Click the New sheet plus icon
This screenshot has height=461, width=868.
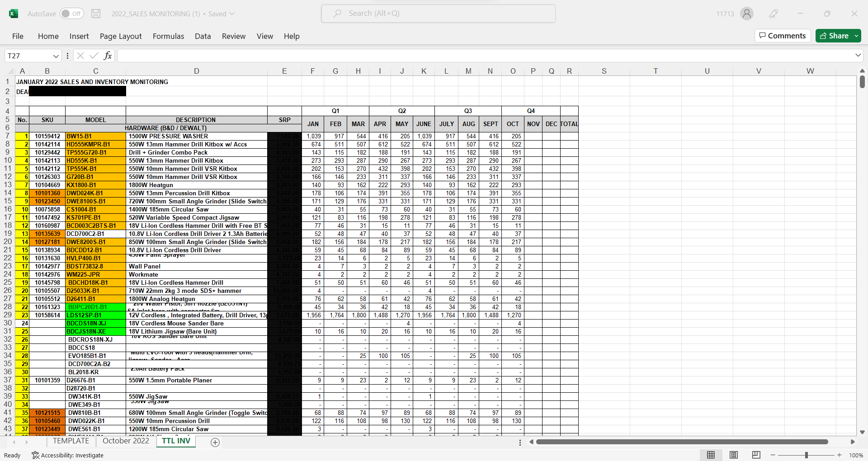pyautogui.click(x=215, y=442)
